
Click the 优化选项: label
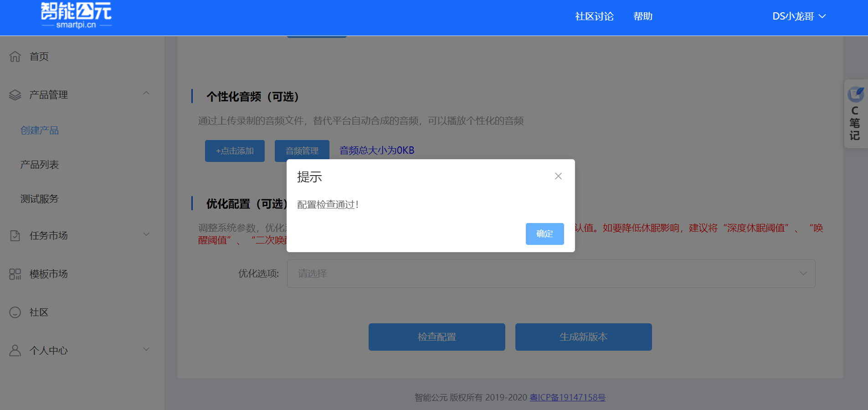point(258,274)
